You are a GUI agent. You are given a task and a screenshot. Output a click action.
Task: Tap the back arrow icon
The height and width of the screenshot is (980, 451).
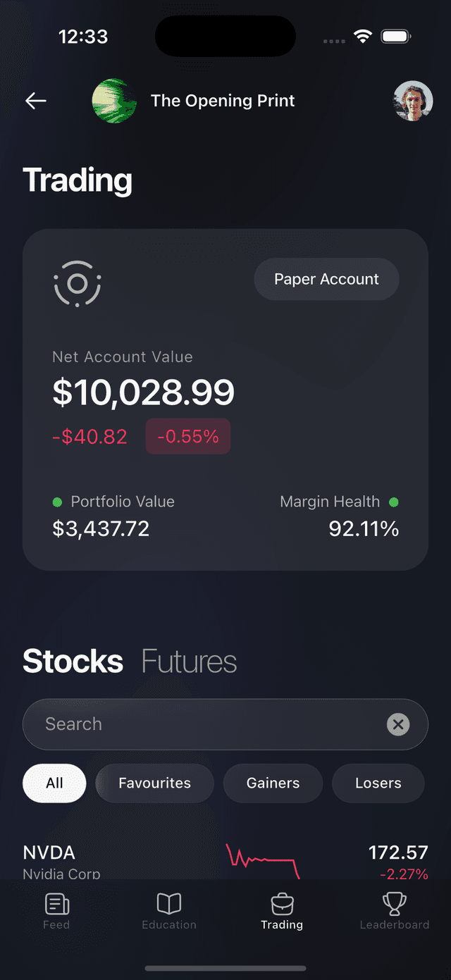[x=36, y=101]
